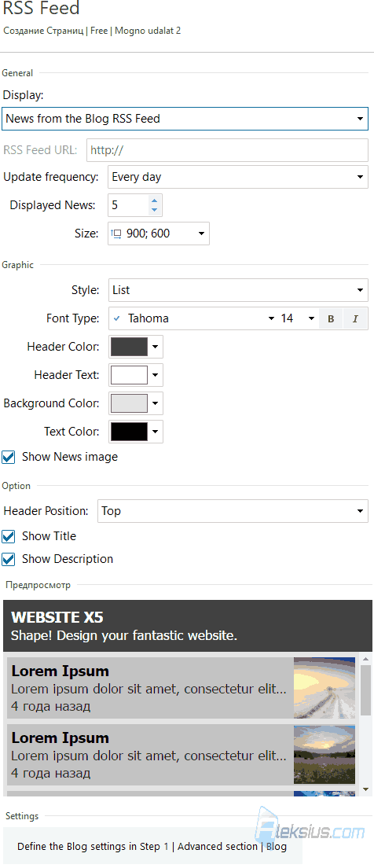Viewport: 374px width, 868px height.
Task: Click first Lorem Ipsum news thumbnail
Action: (324, 688)
